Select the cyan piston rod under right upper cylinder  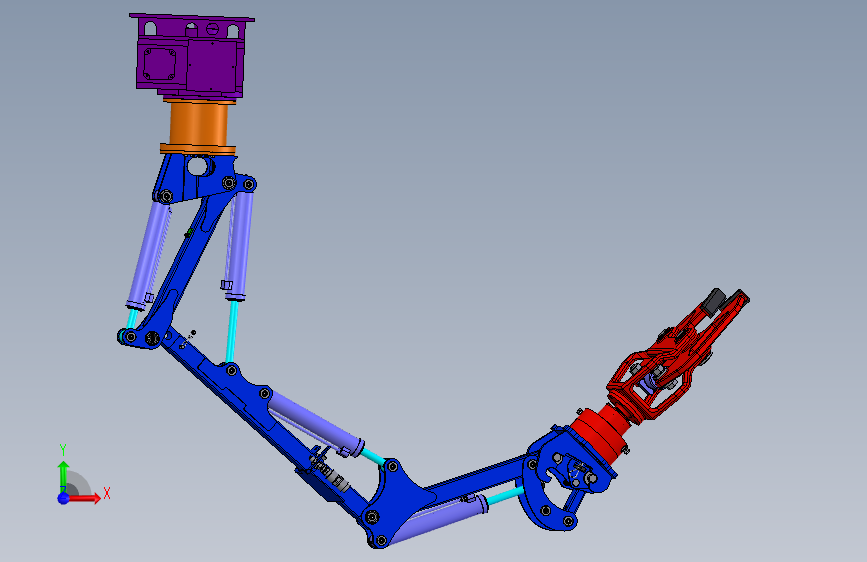233,332
